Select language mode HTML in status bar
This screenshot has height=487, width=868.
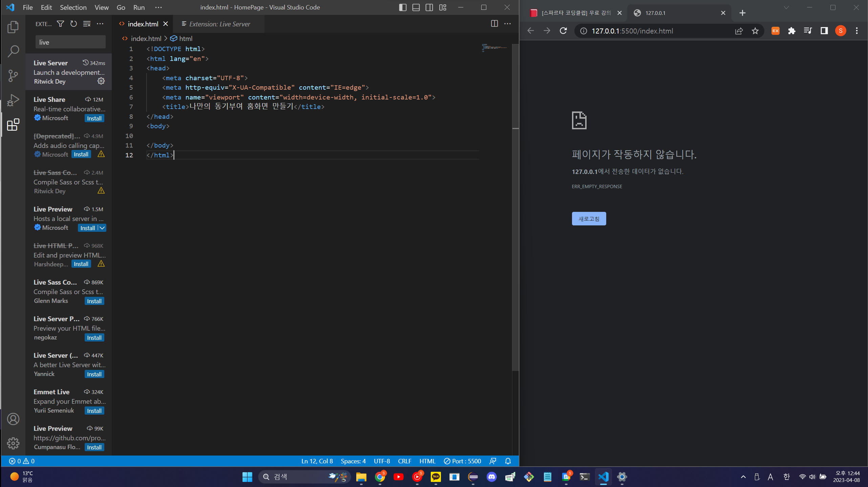pyautogui.click(x=427, y=461)
